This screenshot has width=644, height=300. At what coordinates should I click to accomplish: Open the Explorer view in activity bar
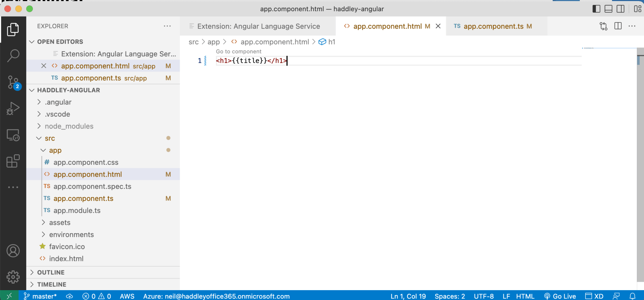[x=13, y=30]
